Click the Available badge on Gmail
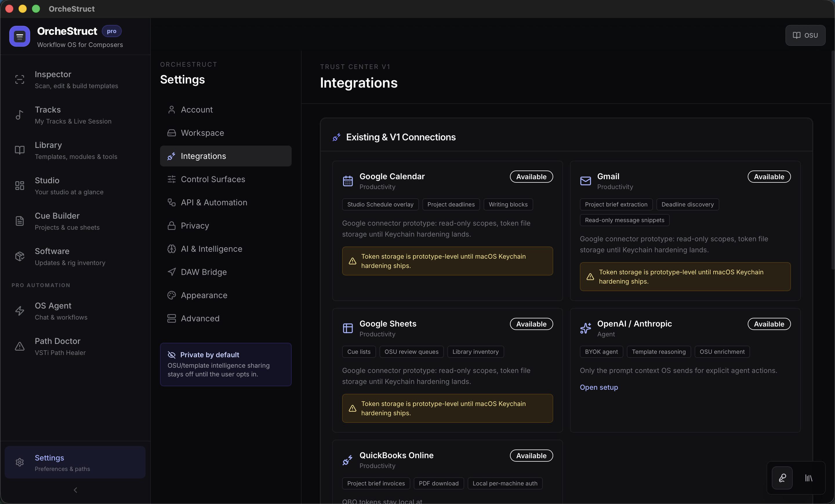The height and width of the screenshot is (504, 835). pos(769,177)
